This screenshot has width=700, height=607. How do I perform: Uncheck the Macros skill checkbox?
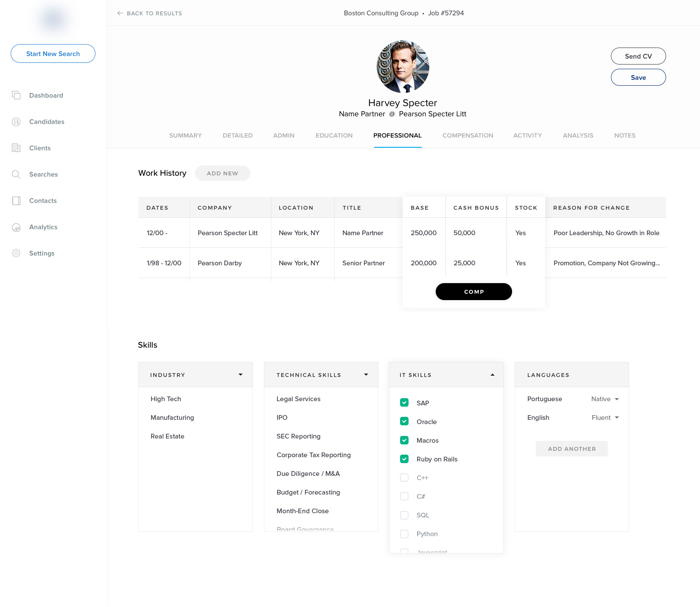tap(404, 440)
